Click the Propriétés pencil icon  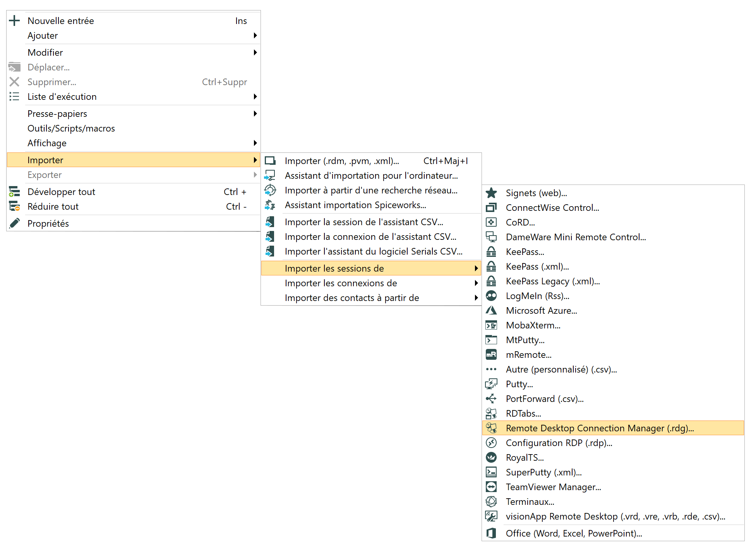click(14, 224)
